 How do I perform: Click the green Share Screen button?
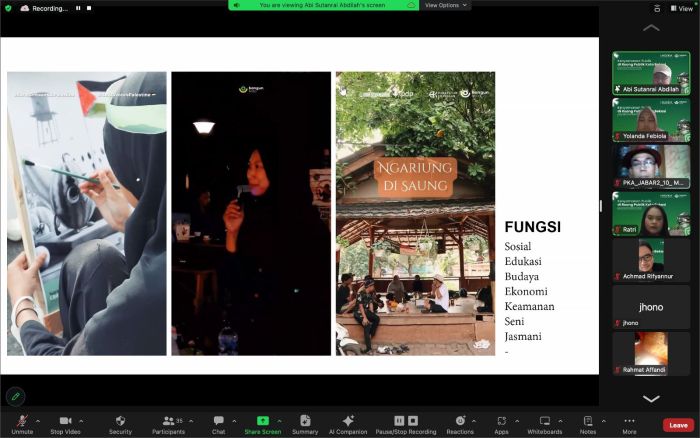click(x=262, y=422)
